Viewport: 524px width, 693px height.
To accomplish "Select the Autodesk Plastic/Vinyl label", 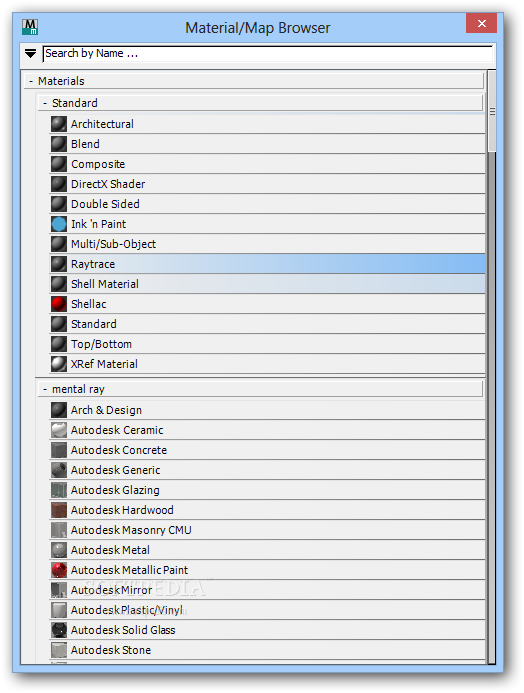I will pyautogui.click(x=127, y=610).
